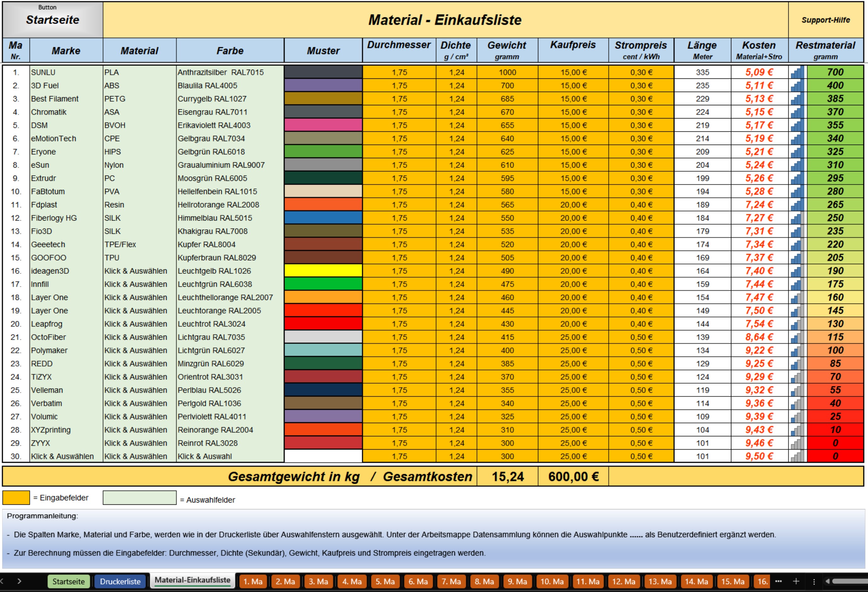Click total cost cell 600,00 €
Screen dimensions: 868x592
pyautogui.click(x=573, y=476)
